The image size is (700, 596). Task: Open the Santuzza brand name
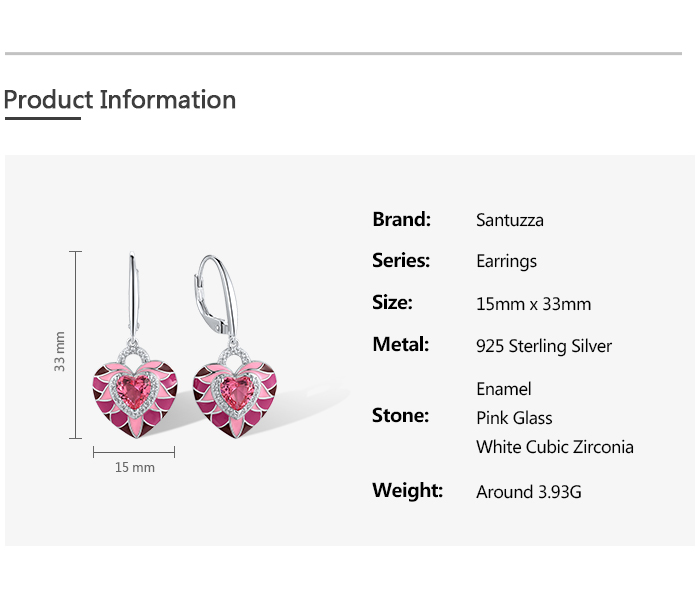(x=510, y=220)
